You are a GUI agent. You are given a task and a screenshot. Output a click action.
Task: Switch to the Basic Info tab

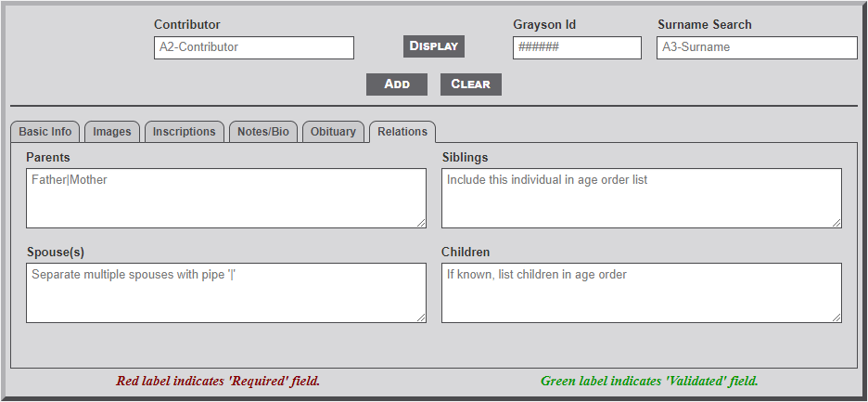coord(45,132)
